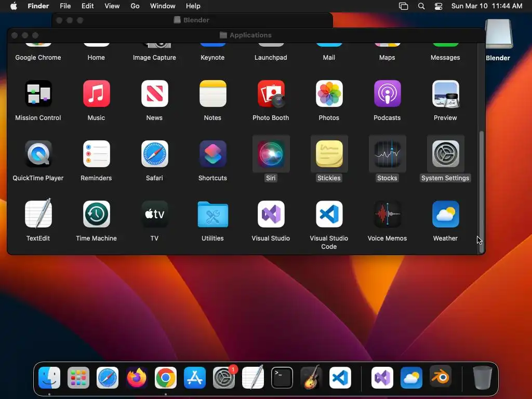Open Control Center in menu bar

point(438,6)
